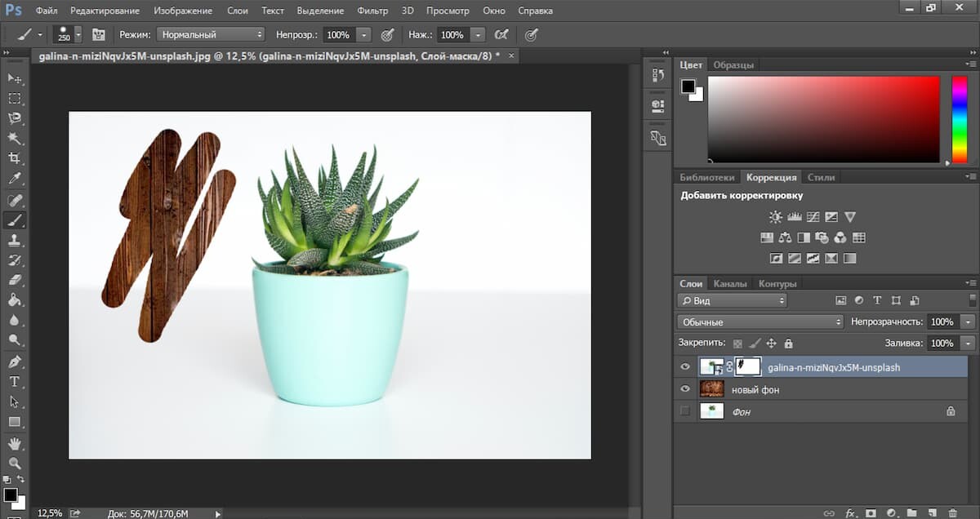980x519 pixels.
Task: Open the "Стили" panel tab
Action: click(821, 177)
